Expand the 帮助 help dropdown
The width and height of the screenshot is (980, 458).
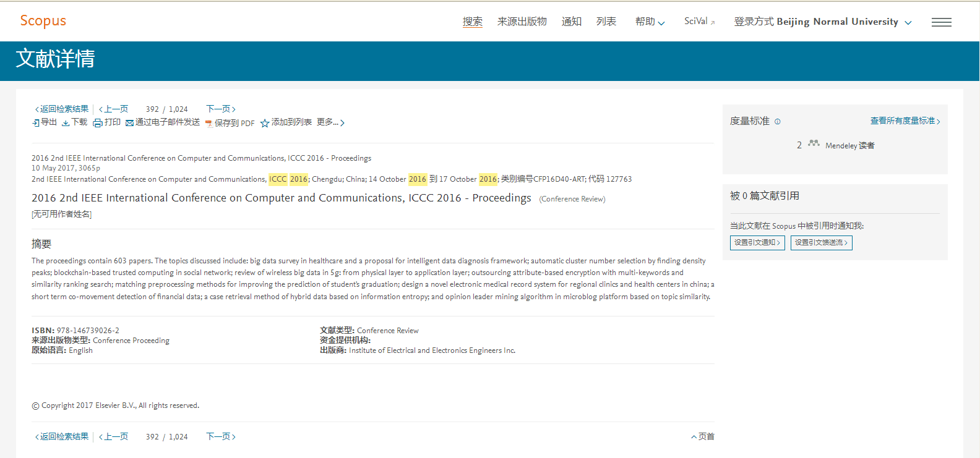(650, 22)
